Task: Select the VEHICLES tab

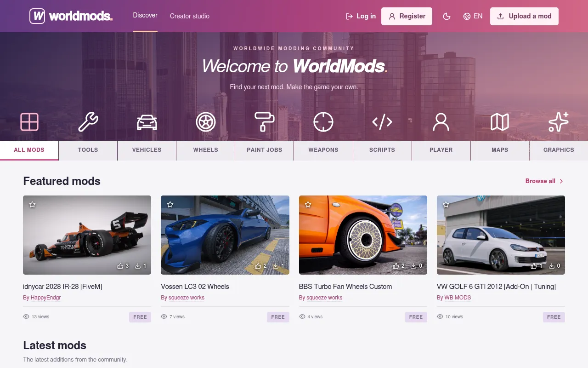Action: [147, 150]
